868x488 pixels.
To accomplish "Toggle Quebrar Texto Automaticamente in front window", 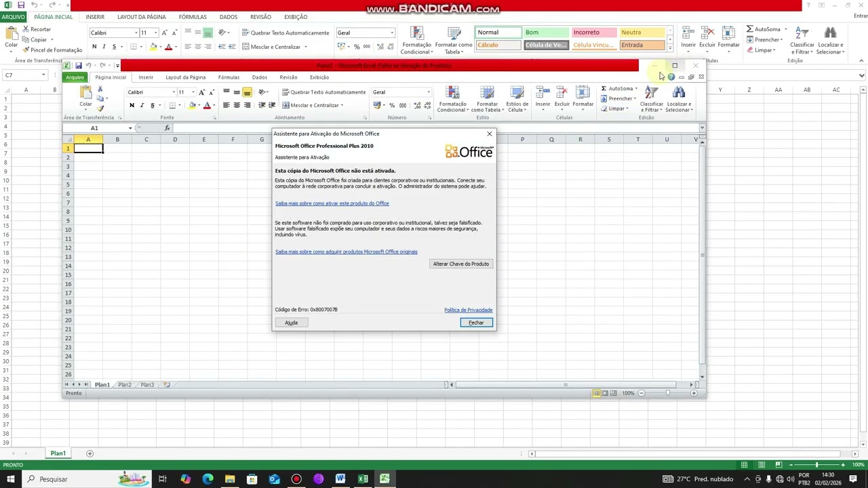I will tap(324, 92).
